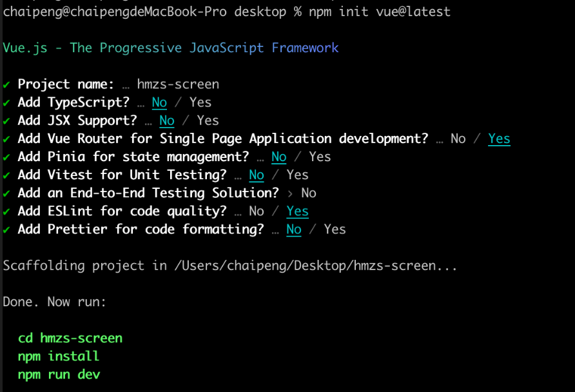This screenshot has width=575, height=392.
Task: Click the 'No' option for Add Vue Router
Action: point(458,139)
